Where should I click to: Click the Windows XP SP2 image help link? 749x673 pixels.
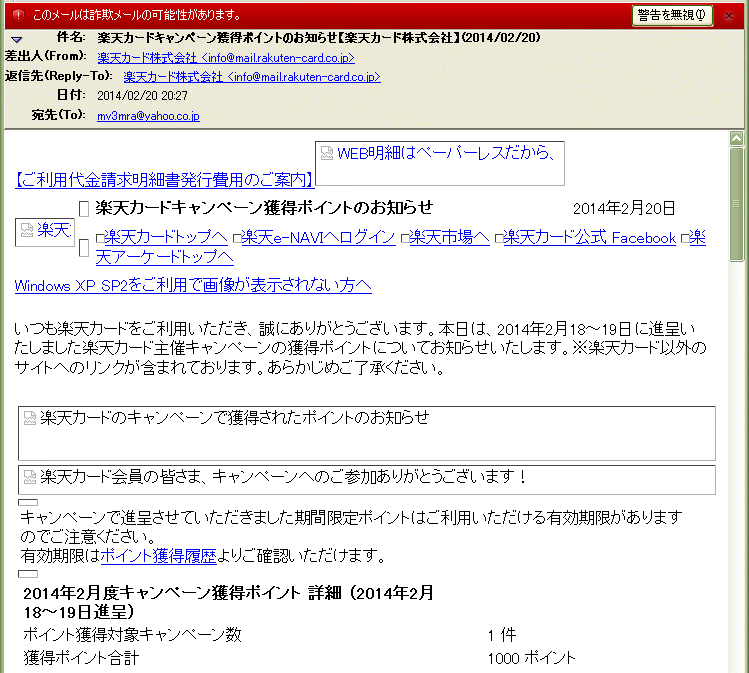pos(193,286)
